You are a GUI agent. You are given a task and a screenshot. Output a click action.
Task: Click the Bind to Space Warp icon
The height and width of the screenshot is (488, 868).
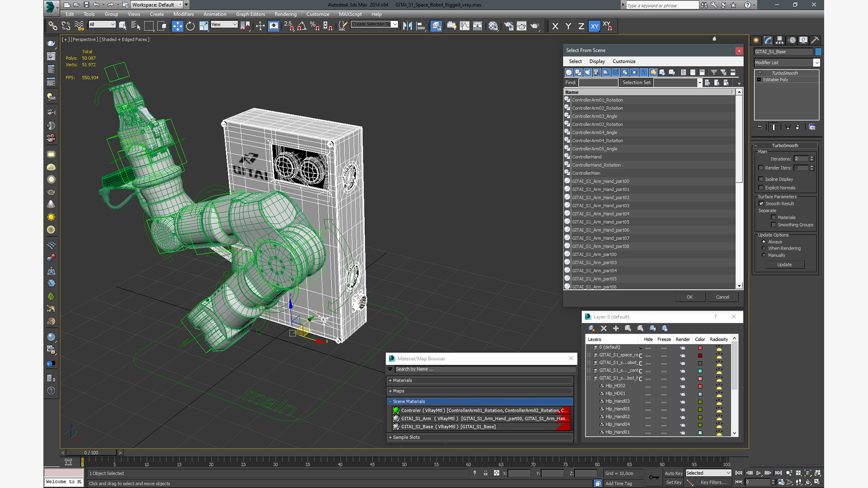point(79,26)
